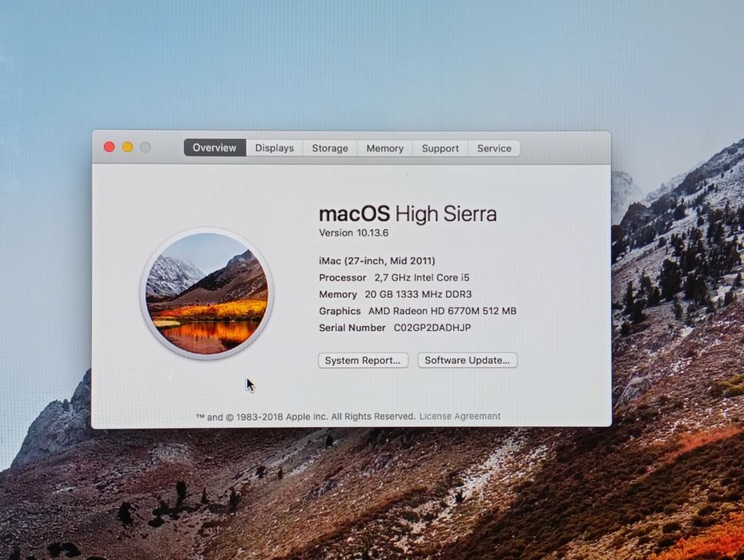This screenshot has height=560, width=744.
Task: Open the Support tab
Action: coord(440,148)
